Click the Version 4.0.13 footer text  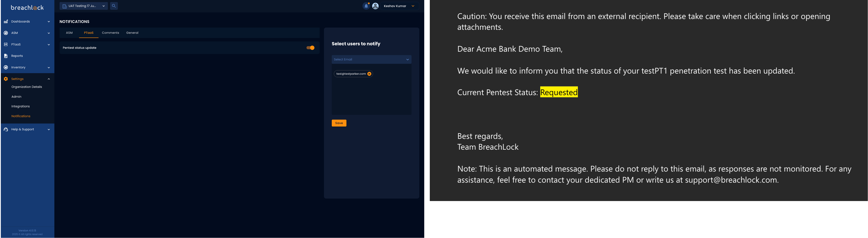click(27, 231)
